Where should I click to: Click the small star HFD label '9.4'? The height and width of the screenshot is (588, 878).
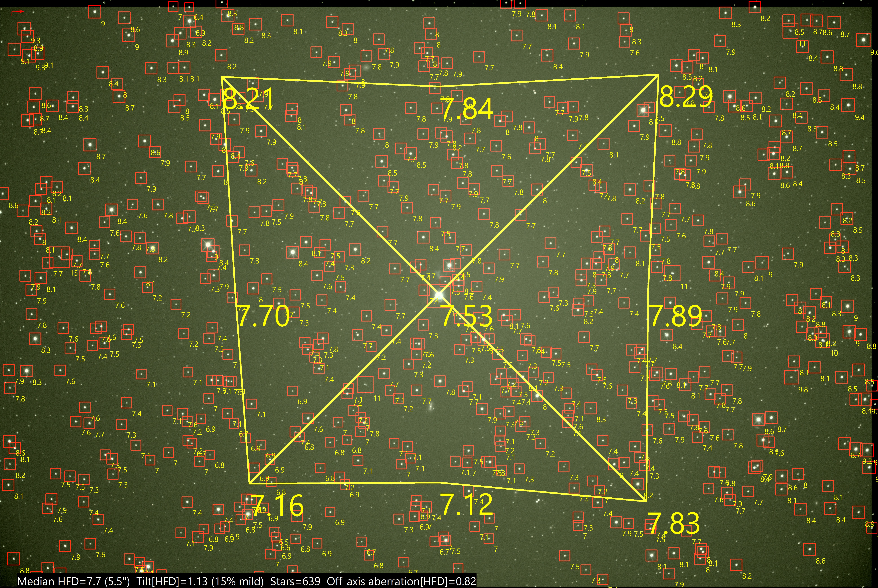(x=860, y=117)
